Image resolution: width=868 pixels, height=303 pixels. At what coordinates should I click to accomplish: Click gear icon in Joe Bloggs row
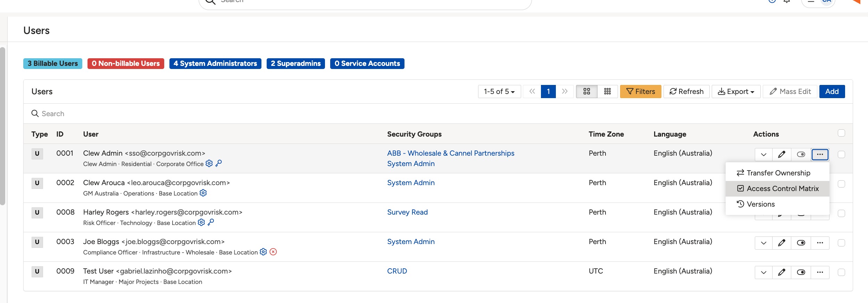point(264,252)
